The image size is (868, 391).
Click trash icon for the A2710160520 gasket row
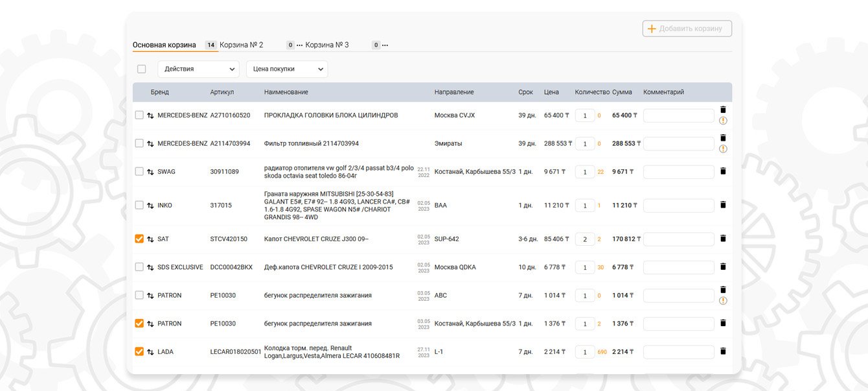pos(723,110)
